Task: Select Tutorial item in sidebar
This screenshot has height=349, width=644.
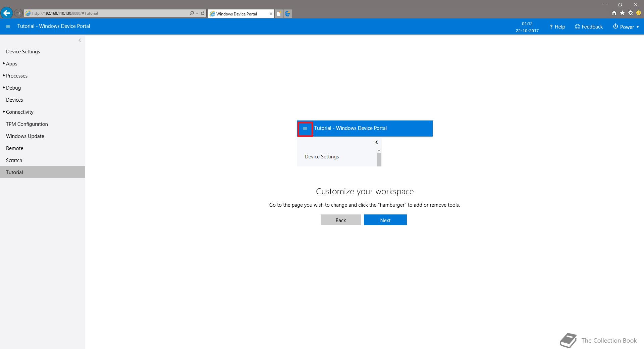Action: coord(43,172)
